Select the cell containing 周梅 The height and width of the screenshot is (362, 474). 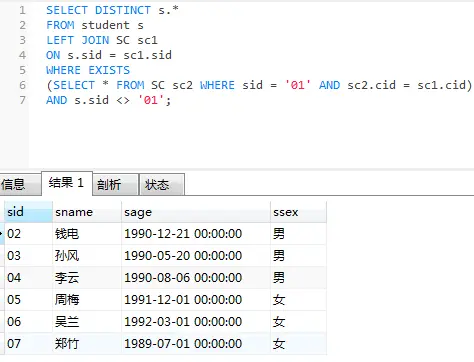87,300
